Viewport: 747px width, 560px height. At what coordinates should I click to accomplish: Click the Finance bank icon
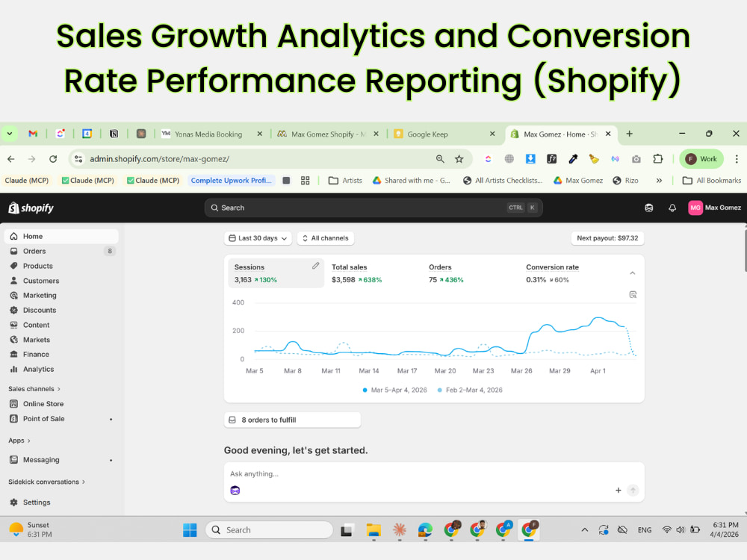pos(13,354)
